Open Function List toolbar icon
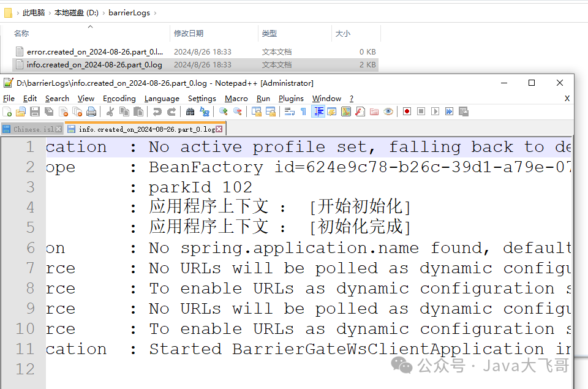This screenshot has height=389, width=588. [x=360, y=111]
